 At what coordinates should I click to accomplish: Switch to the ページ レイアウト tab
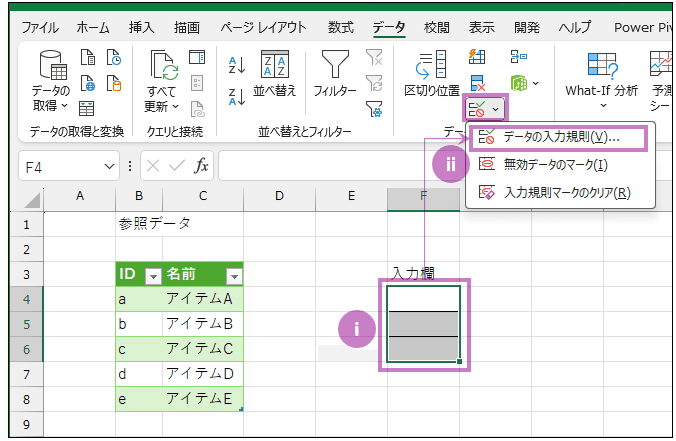pyautogui.click(x=263, y=28)
